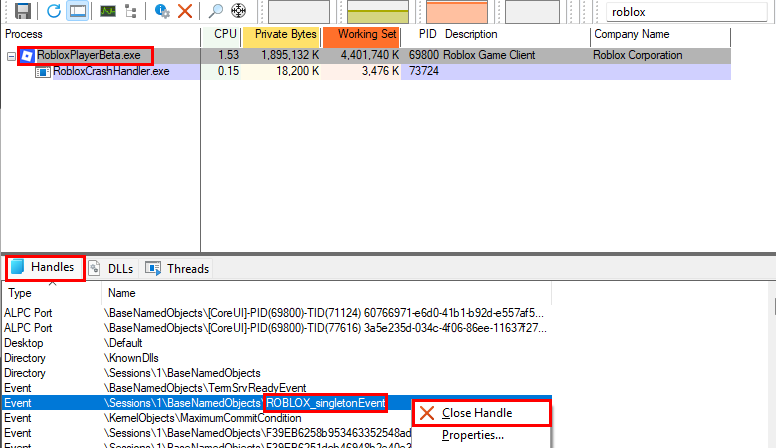Screen dimensions: 776x448
Task: Switch to the Handles tab
Action: [x=45, y=268]
